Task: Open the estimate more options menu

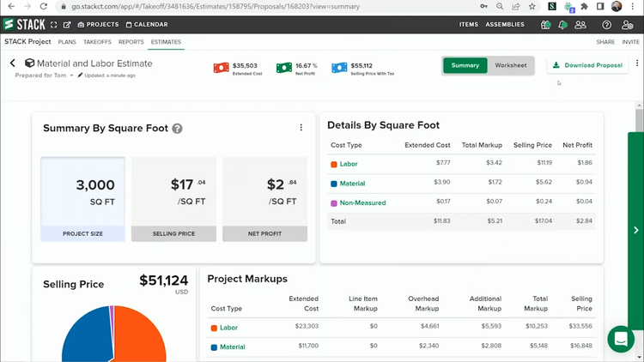Action: [637, 63]
